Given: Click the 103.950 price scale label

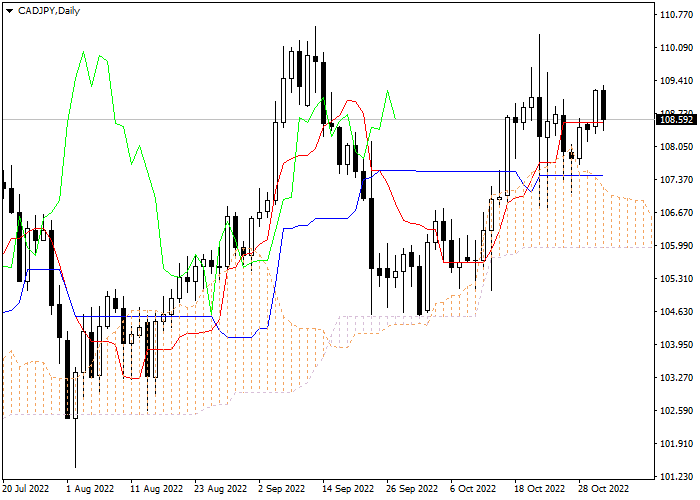Looking at the screenshot, I should click(676, 345).
